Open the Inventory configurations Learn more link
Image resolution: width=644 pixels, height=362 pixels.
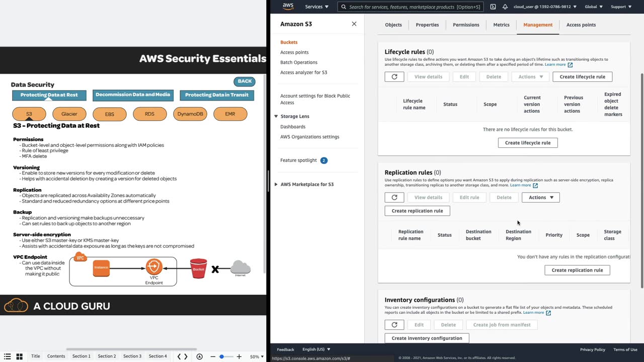pos(537,312)
